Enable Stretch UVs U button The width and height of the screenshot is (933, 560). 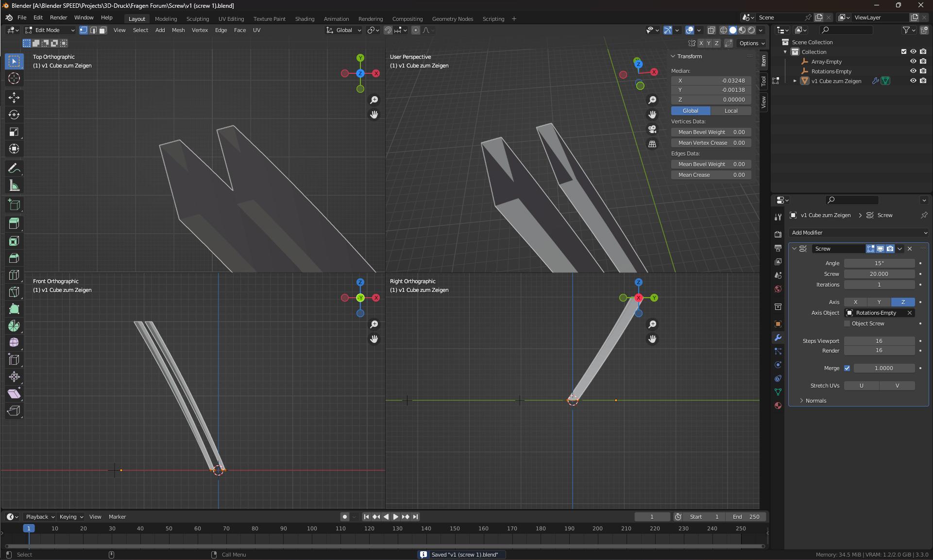point(862,386)
